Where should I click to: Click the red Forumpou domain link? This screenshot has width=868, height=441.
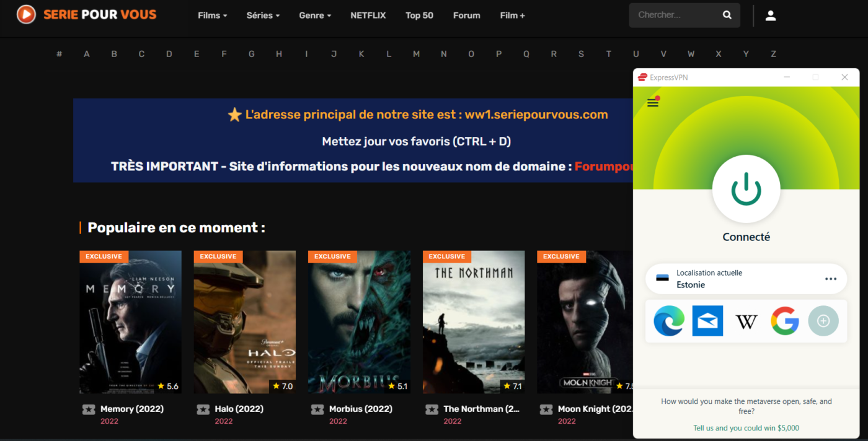[x=603, y=167]
